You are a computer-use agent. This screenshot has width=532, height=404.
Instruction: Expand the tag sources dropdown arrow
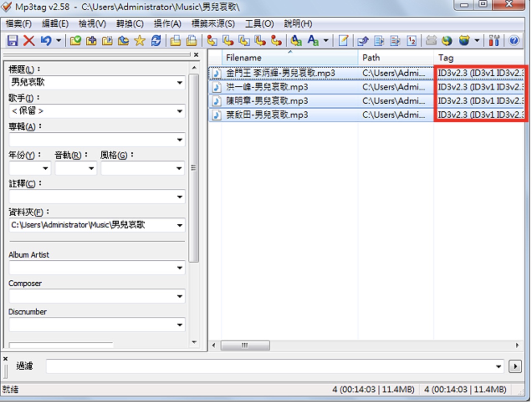477,41
